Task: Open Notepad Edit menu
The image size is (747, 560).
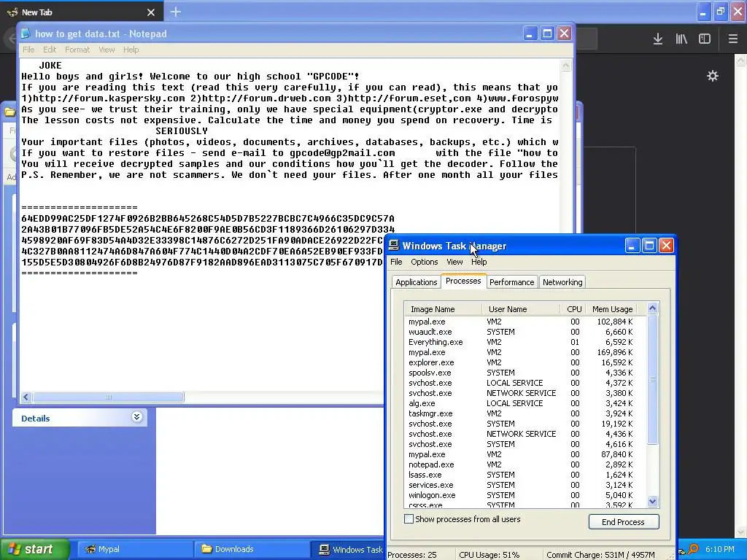Action: click(50, 50)
